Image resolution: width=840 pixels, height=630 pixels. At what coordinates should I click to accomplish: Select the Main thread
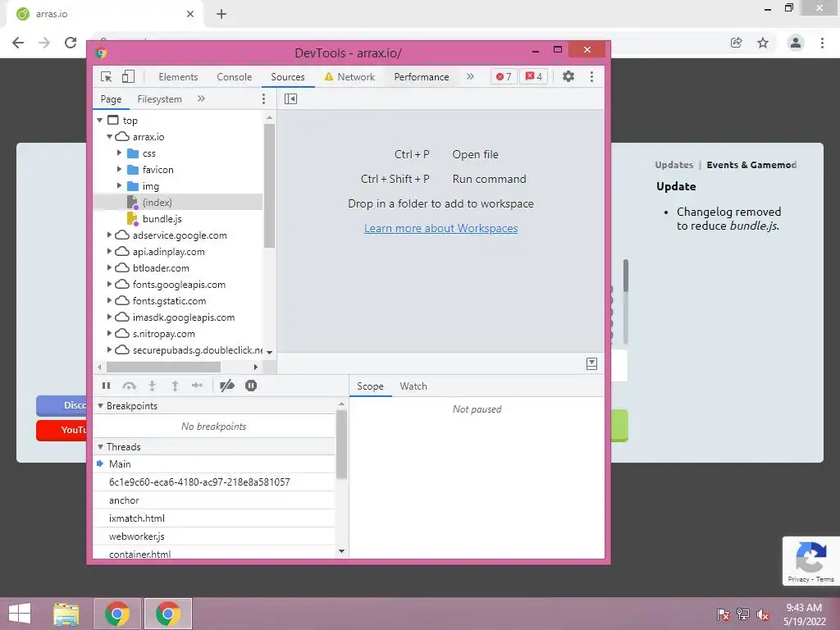[x=214, y=464]
